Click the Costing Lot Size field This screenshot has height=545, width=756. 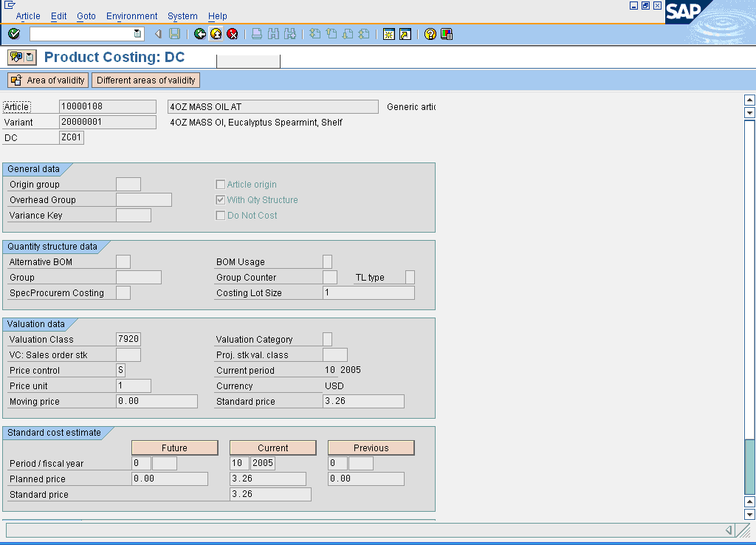(x=368, y=292)
